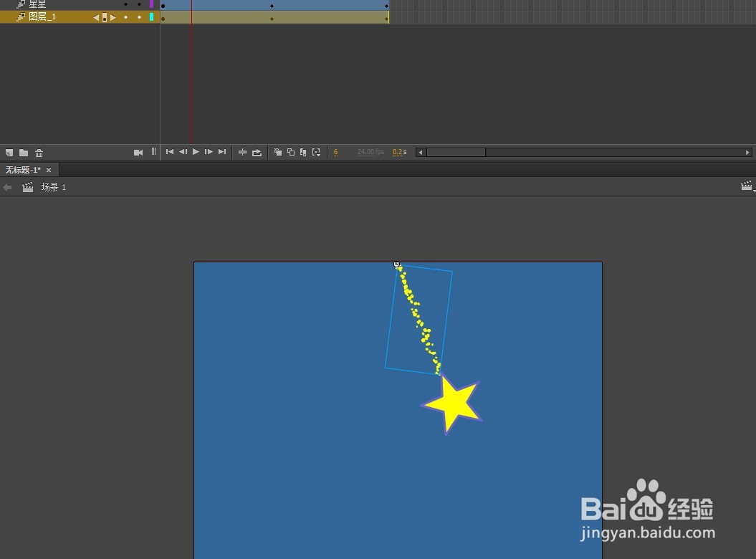Open the modify onion markers dropdown
This screenshot has height=559, width=756.
(316, 152)
